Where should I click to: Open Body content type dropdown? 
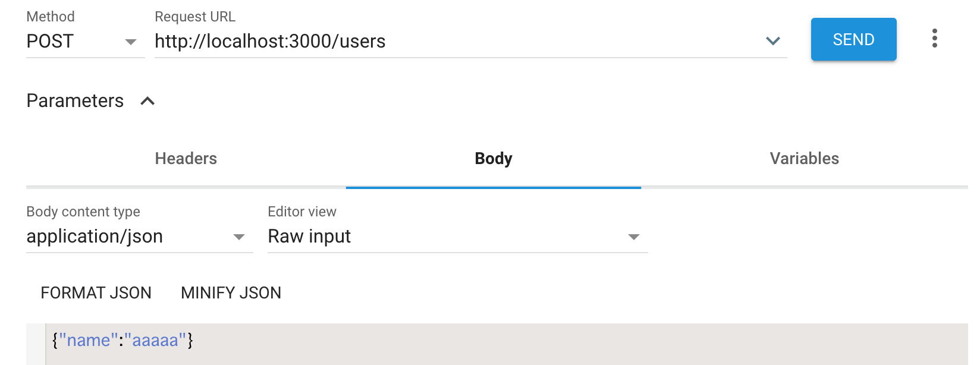140,236
